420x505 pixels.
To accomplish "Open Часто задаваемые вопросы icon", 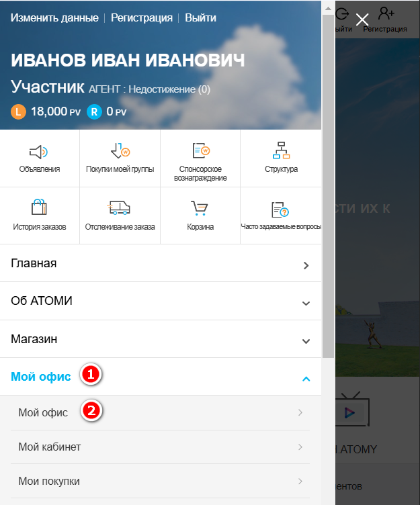I will click(x=281, y=210).
